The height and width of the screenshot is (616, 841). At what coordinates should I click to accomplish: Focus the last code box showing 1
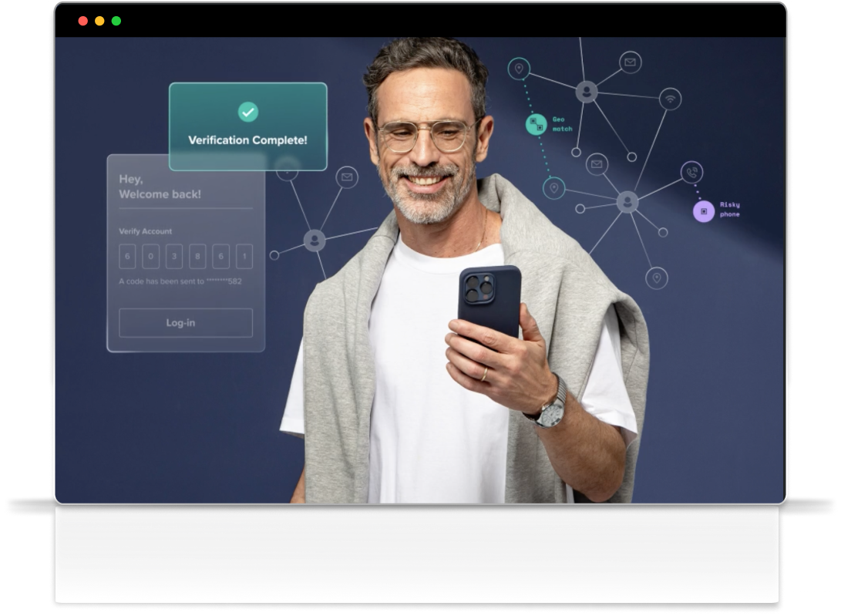[244, 256]
